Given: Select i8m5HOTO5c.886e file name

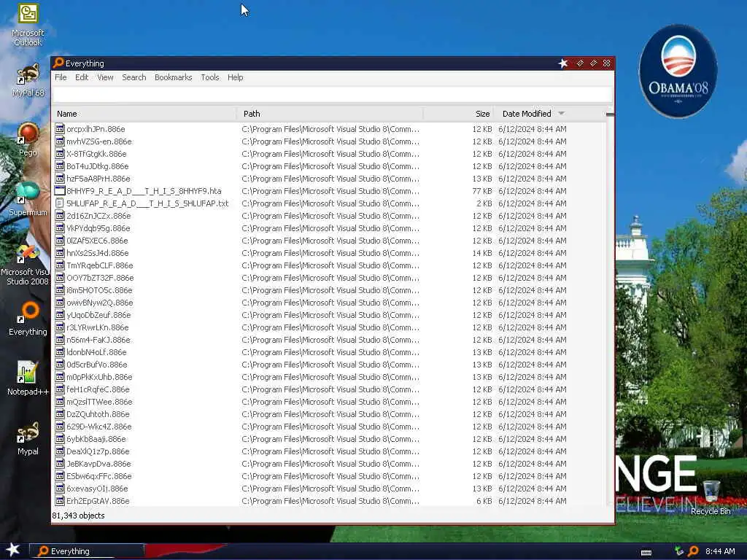Looking at the screenshot, I should point(99,289).
